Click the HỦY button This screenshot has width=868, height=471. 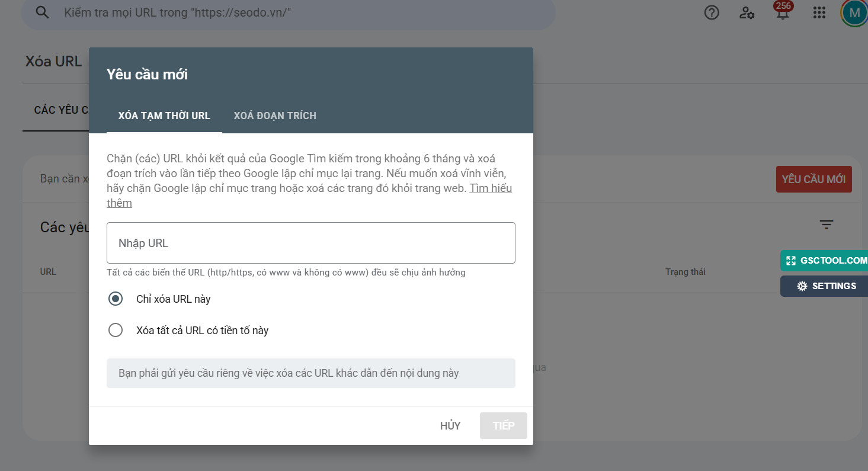pos(450,425)
